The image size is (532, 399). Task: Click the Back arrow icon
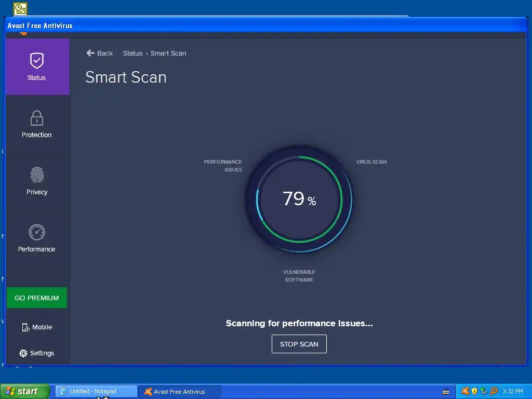coord(90,53)
